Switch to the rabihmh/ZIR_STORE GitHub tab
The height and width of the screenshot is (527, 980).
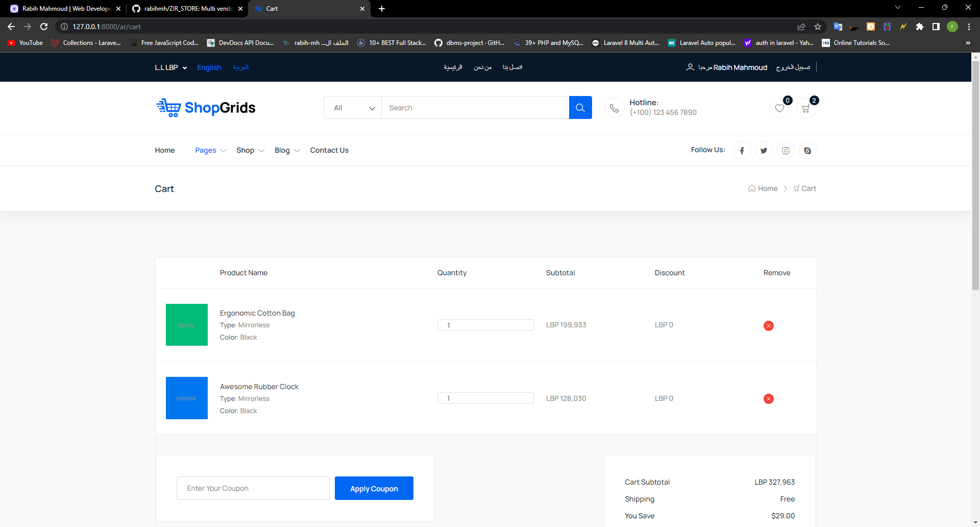(x=186, y=9)
